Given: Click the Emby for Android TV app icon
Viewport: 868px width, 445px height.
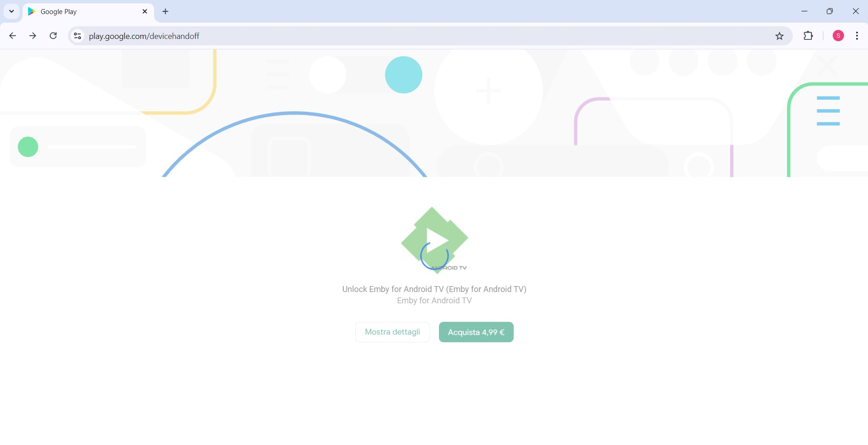Looking at the screenshot, I should [434, 240].
